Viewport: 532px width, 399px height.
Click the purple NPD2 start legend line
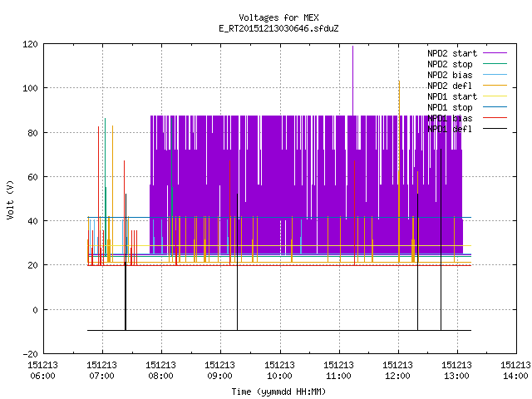[495, 53]
